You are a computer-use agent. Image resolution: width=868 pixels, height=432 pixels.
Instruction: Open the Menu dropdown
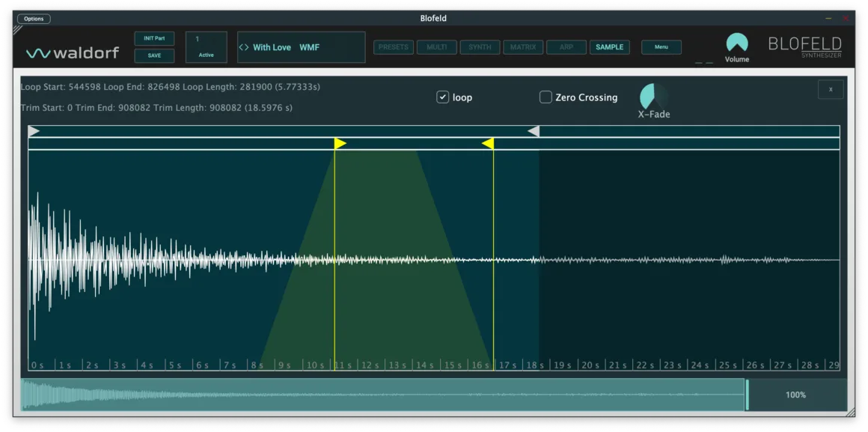(x=661, y=47)
